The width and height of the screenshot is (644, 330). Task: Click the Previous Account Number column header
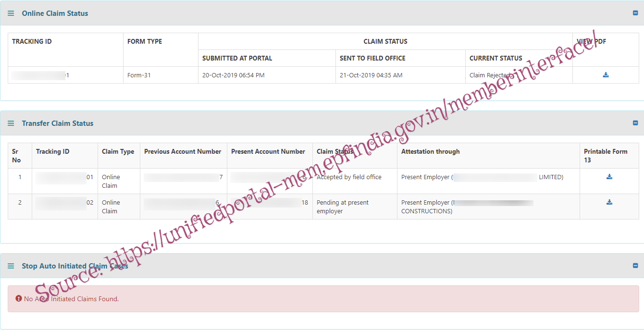183,152
